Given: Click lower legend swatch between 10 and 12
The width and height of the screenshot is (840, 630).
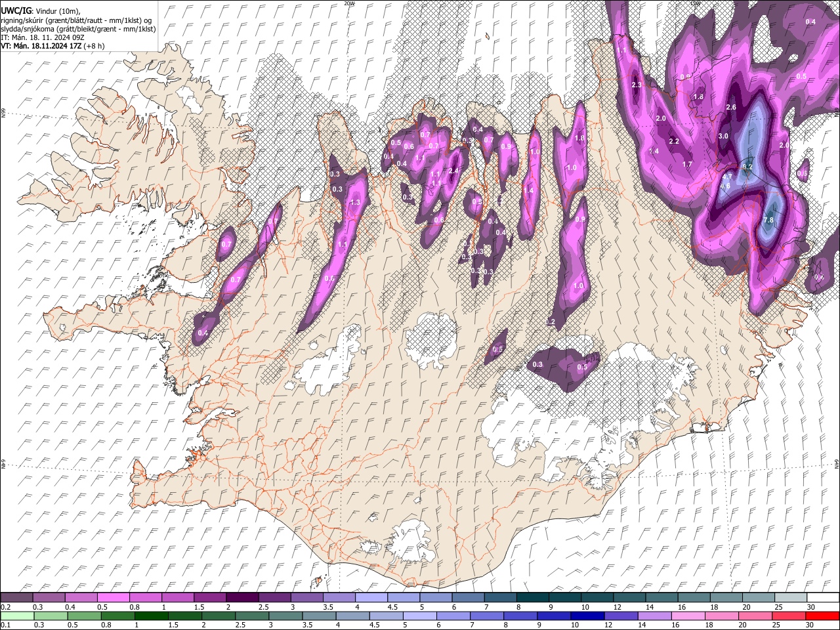Looking at the screenshot, I should pyautogui.click(x=589, y=616).
